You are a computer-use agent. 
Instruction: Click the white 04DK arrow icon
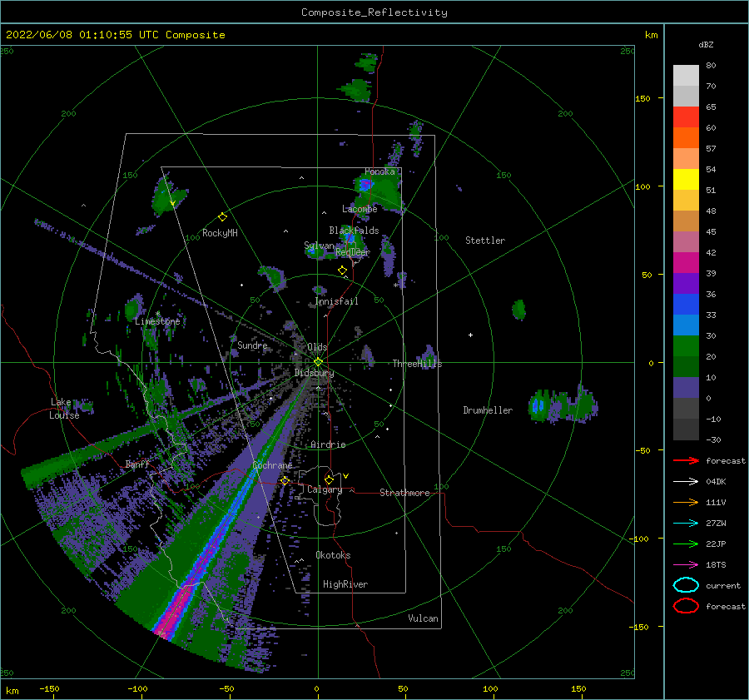[x=686, y=482]
